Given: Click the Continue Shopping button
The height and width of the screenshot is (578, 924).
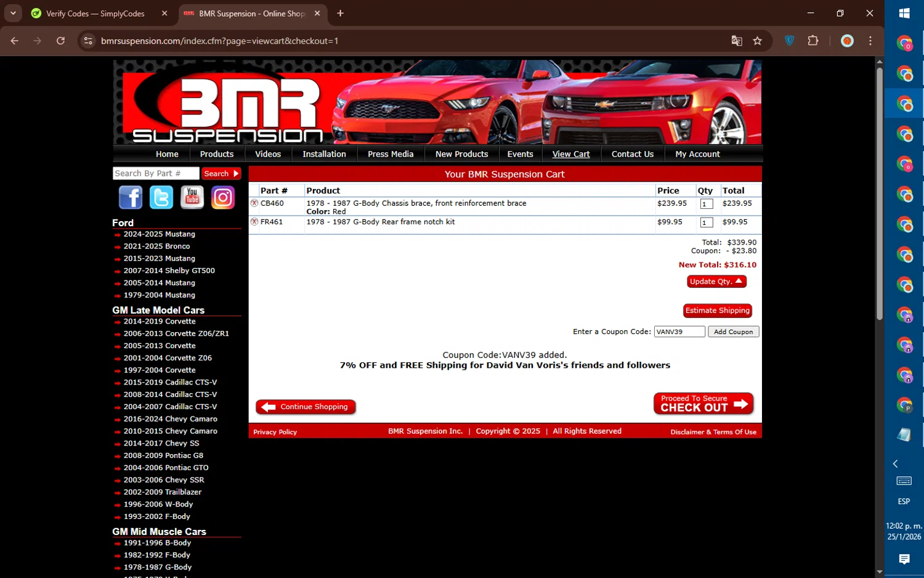Looking at the screenshot, I should point(306,407).
